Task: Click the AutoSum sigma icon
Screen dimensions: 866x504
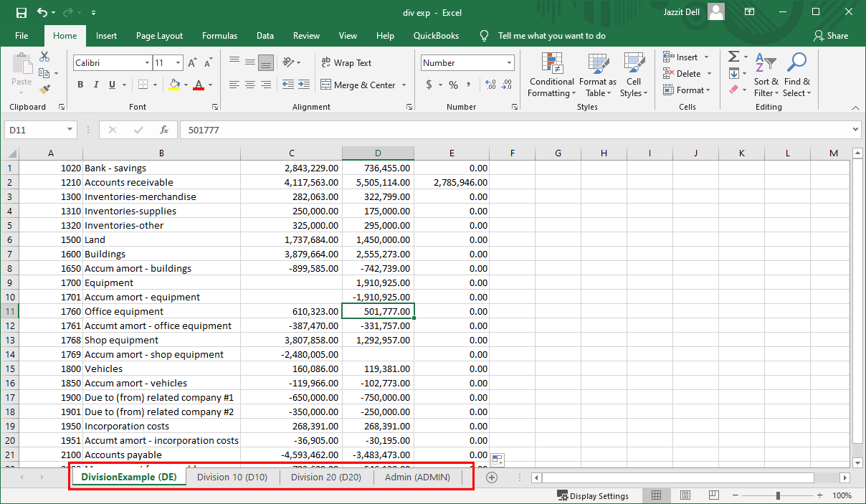Action: 733,57
